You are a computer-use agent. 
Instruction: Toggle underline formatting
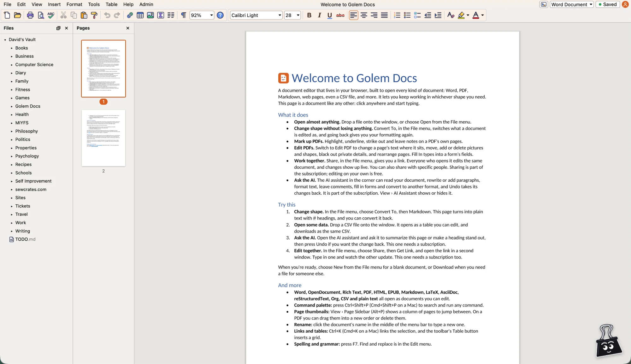click(x=330, y=15)
